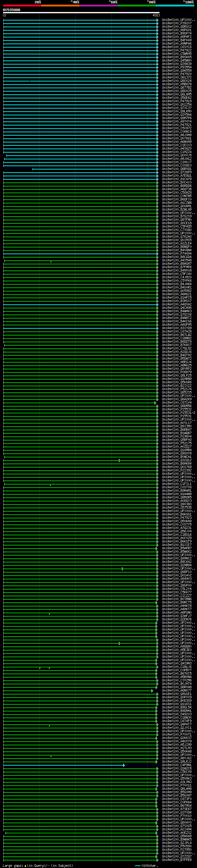Select the UniRef100_A7QZ31 label

[177, 528]
